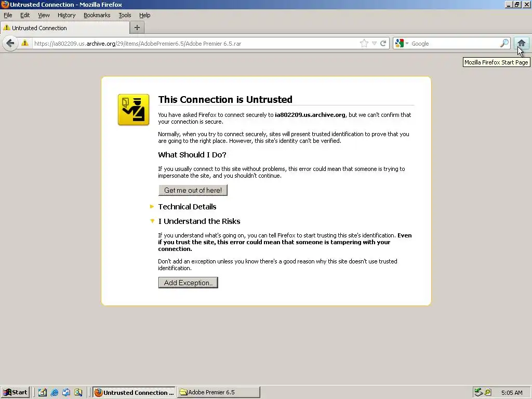Open the URL history dropdown arrow

(x=374, y=44)
